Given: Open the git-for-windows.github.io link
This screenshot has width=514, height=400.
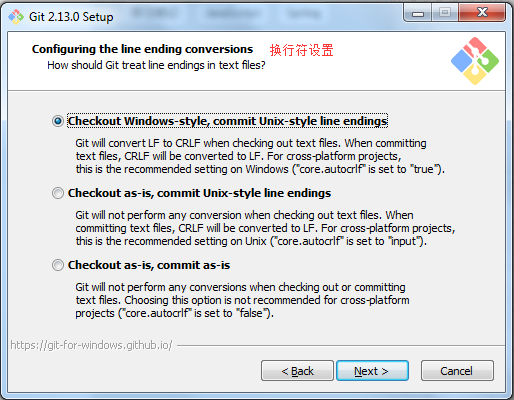Looking at the screenshot, I should click(x=91, y=345).
